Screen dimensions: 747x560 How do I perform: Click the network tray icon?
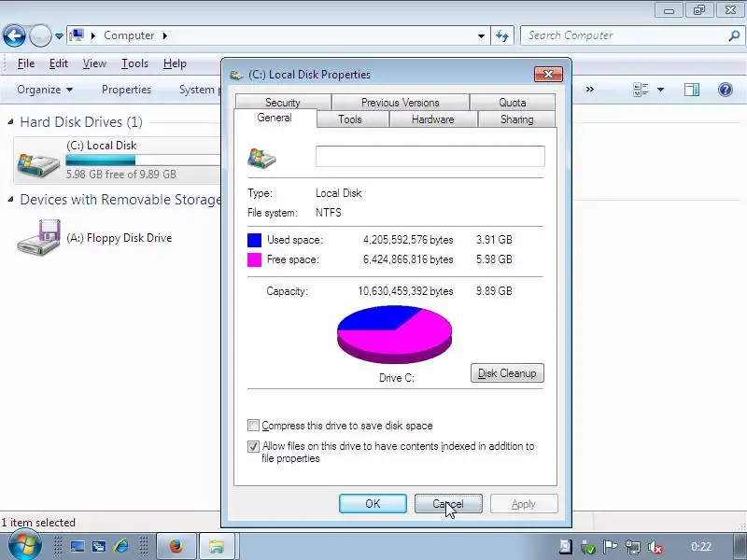point(633,547)
